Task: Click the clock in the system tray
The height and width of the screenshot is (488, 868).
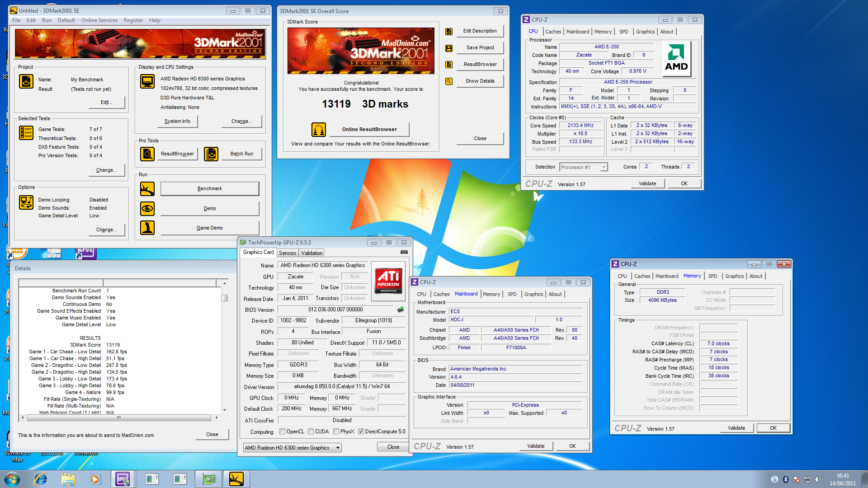Action: click(x=843, y=479)
